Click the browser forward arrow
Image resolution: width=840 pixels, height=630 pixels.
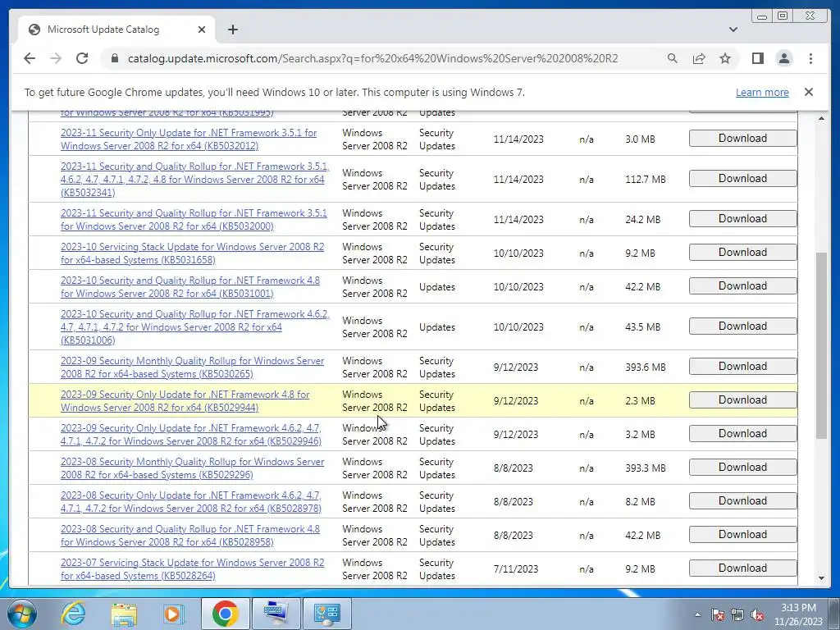coord(56,58)
